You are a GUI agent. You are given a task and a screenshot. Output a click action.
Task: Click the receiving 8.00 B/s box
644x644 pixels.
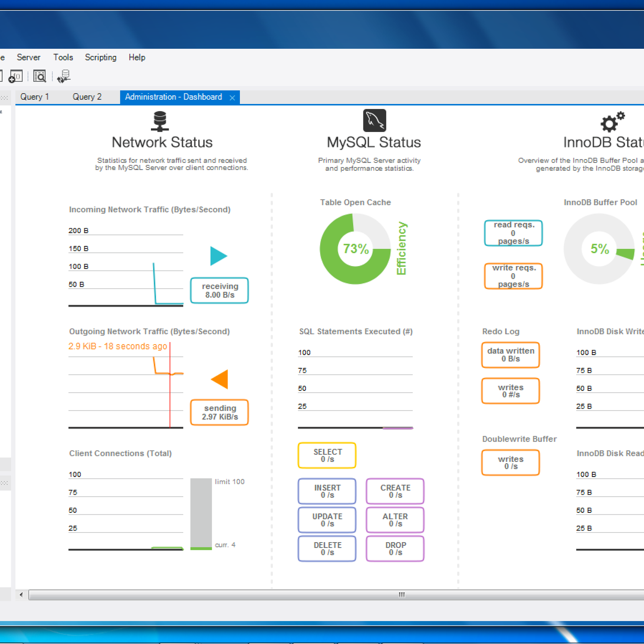point(219,290)
